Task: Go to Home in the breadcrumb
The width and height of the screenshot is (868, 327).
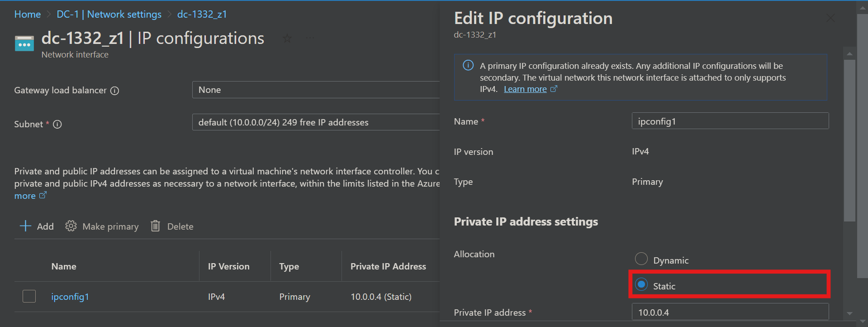Action: click(28, 14)
